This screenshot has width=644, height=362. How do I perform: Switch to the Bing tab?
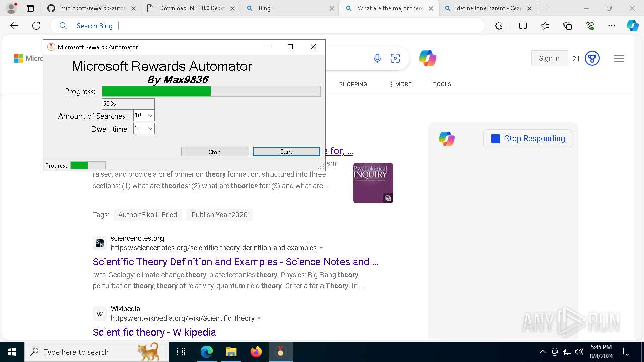coord(289,8)
